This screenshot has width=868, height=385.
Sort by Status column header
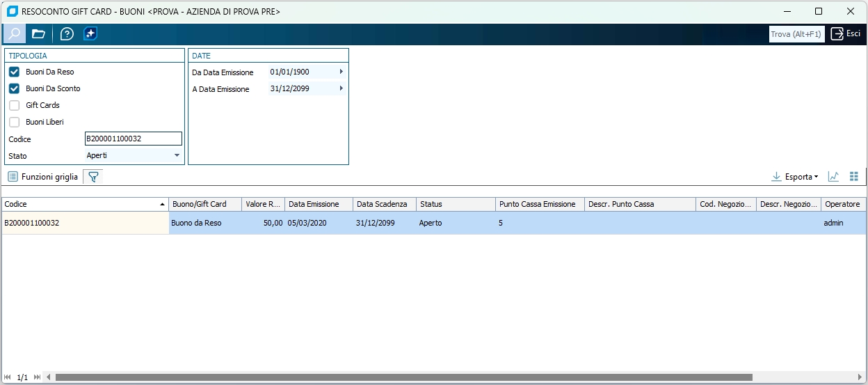tap(456, 204)
